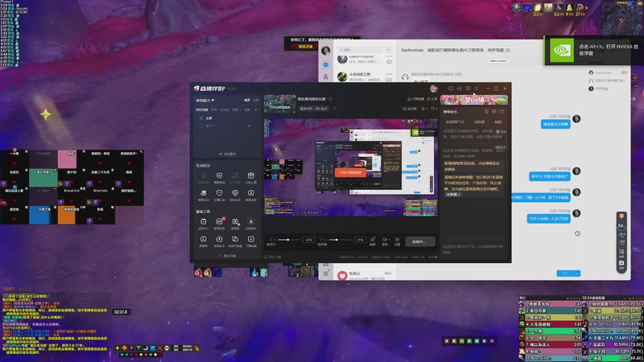This screenshot has height=362, width=644.
Task: Expand 更多功能 at bottom of tools panel
Action: 228,256
